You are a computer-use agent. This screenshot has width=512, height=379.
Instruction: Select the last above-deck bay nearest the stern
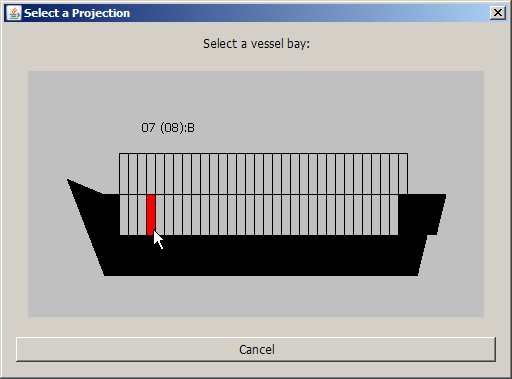pos(403,174)
